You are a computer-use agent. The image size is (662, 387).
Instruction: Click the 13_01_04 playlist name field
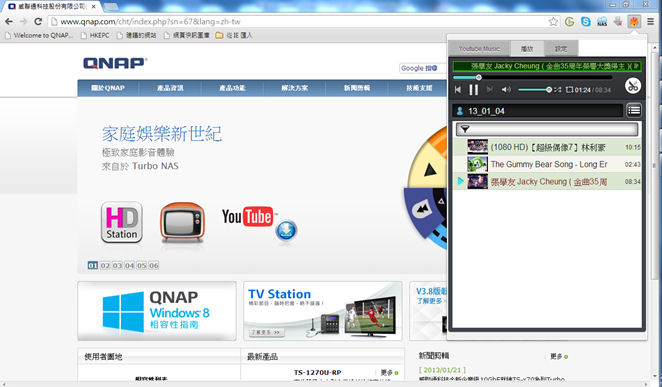[x=538, y=111]
